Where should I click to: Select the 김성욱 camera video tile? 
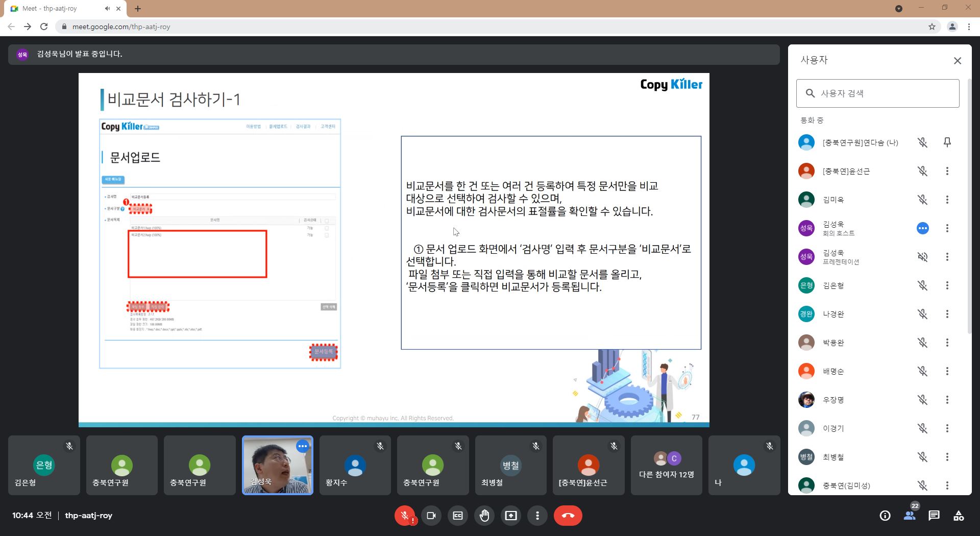click(277, 465)
